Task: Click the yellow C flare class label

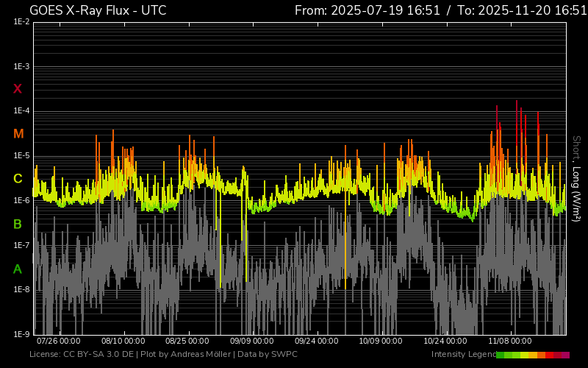Action: (18, 179)
